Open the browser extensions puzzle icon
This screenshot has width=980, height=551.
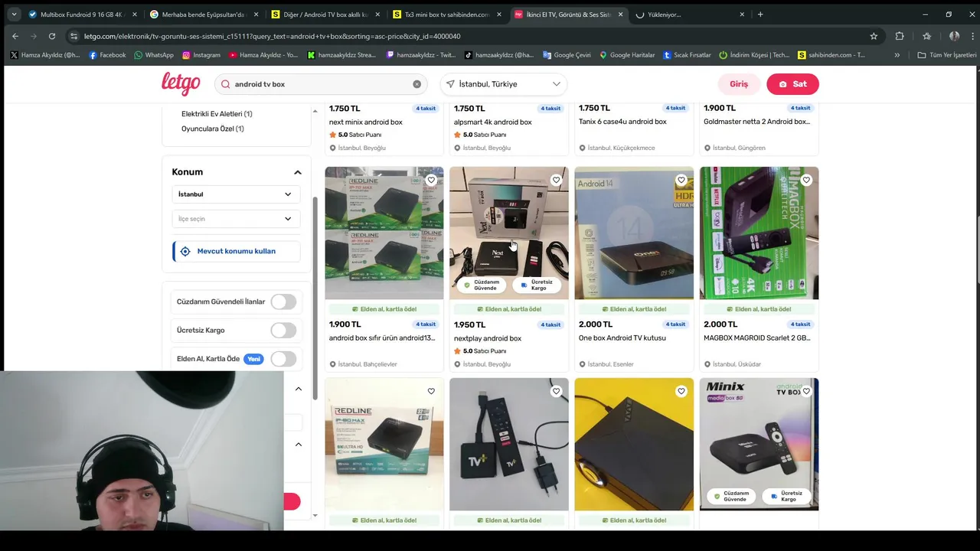[x=900, y=36]
